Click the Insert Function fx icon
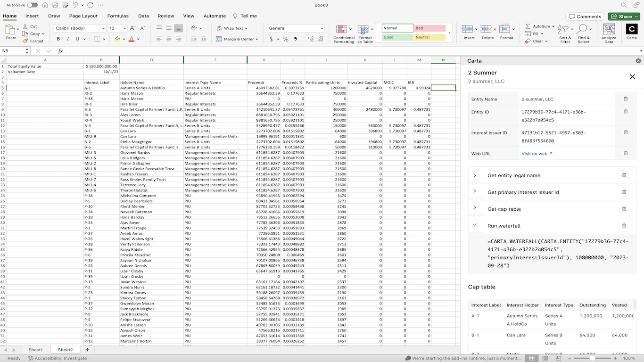The height and width of the screenshot is (362, 644). (60, 51)
